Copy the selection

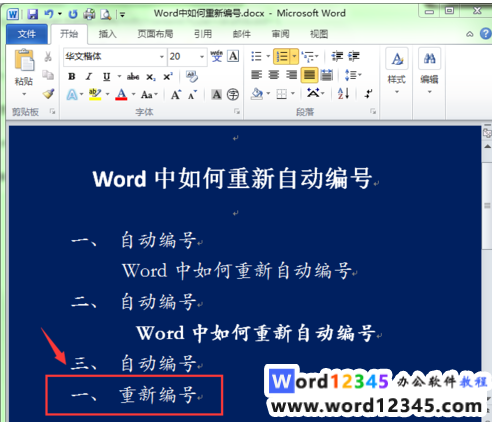click(48, 75)
